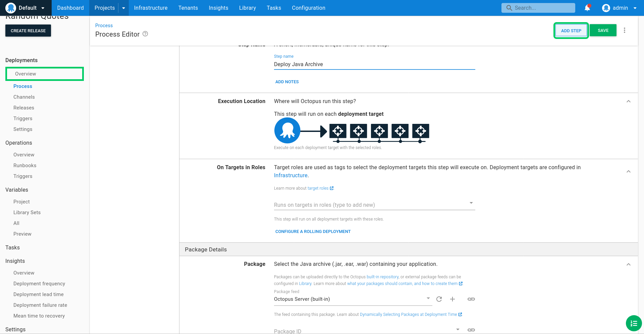Open Deployments Triggers in the sidebar

[23, 118]
